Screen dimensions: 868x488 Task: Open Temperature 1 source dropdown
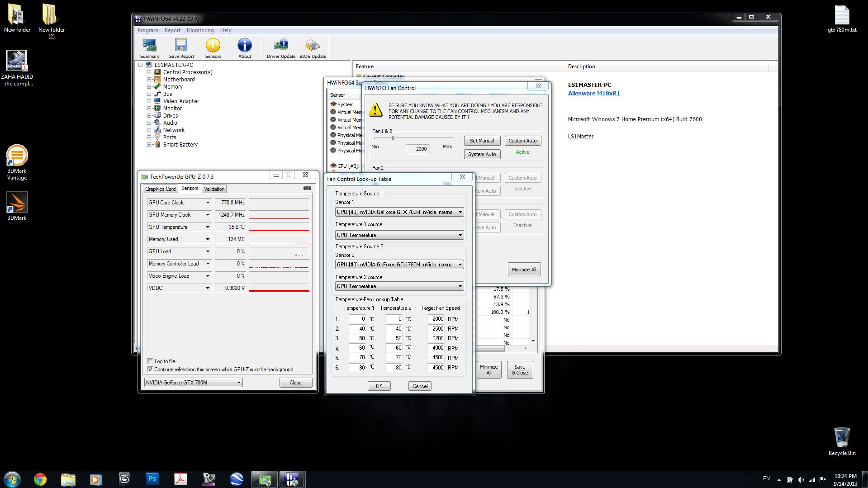point(399,235)
